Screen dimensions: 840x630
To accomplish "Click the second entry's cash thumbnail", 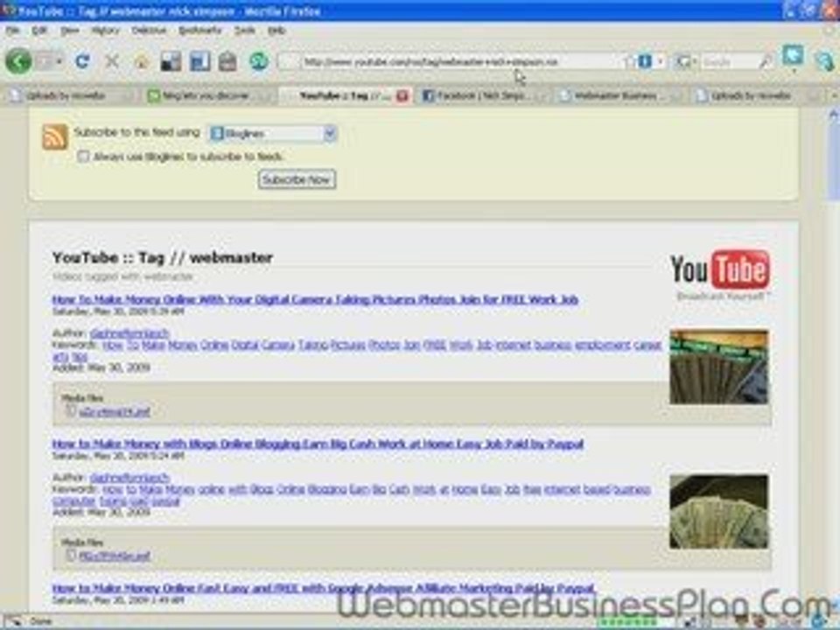I will coord(719,512).
